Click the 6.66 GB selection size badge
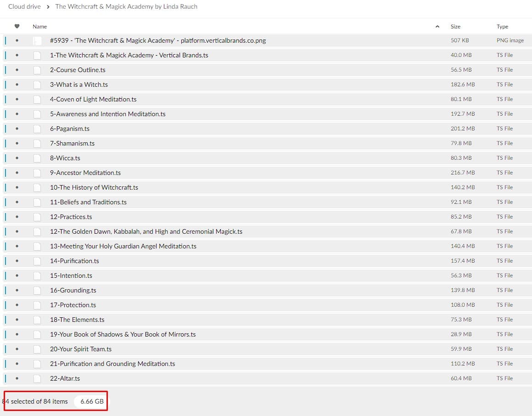 point(92,401)
